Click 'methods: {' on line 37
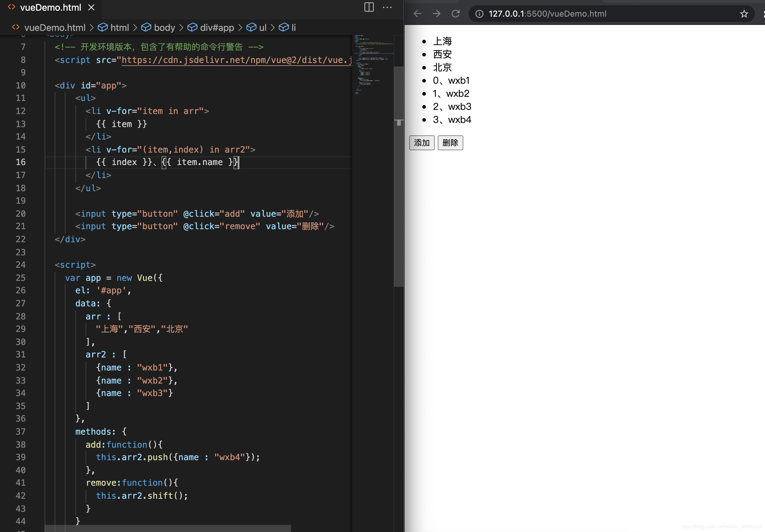This screenshot has height=532, width=765. (101, 432)
